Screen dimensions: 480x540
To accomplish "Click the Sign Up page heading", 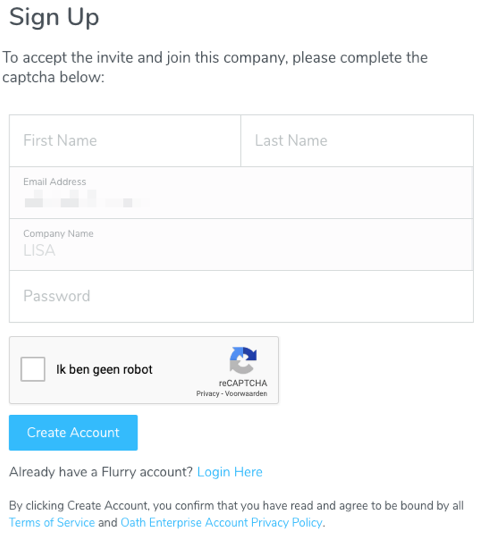I will (54, 17).
